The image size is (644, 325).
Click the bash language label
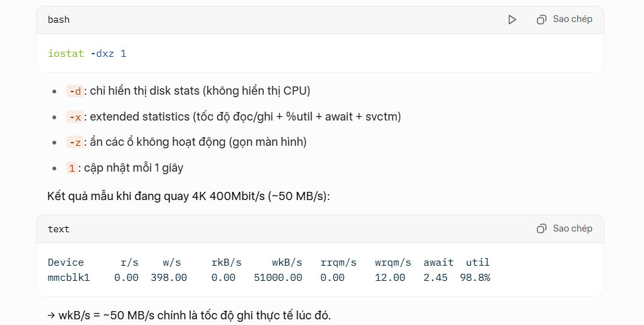pos(59,20)
